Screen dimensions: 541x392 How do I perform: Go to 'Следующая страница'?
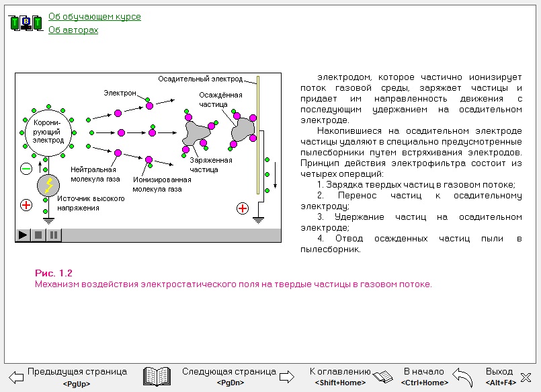click(x=229, y=372)
